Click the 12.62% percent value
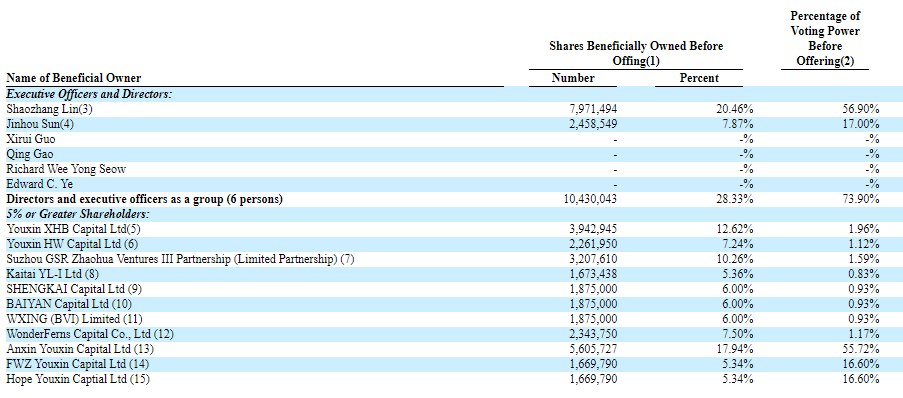 pos(734,229)
